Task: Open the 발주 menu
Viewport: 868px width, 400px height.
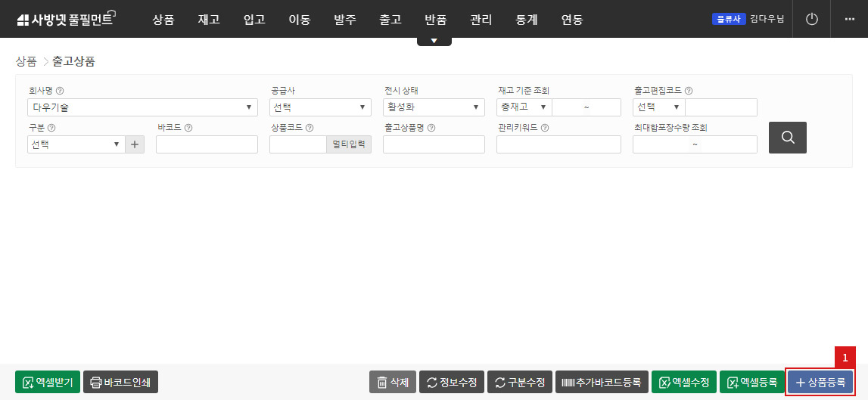Action: coord(345,20)
